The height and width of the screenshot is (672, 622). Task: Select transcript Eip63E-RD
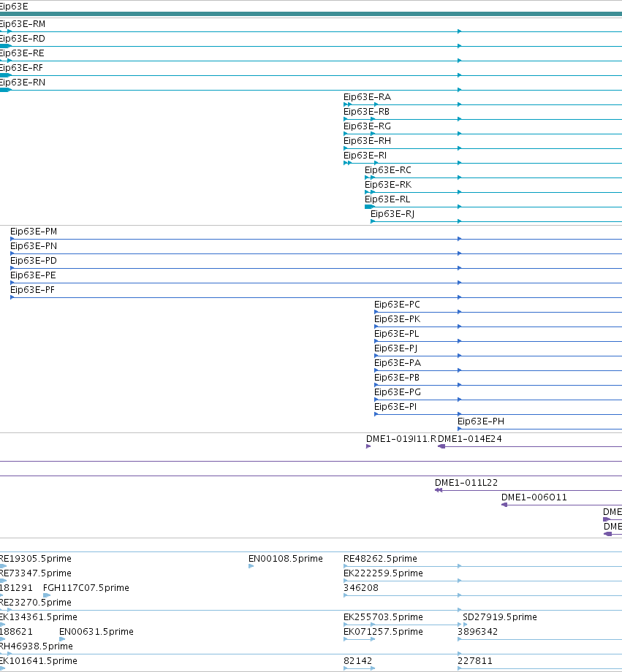click(23, 39)
